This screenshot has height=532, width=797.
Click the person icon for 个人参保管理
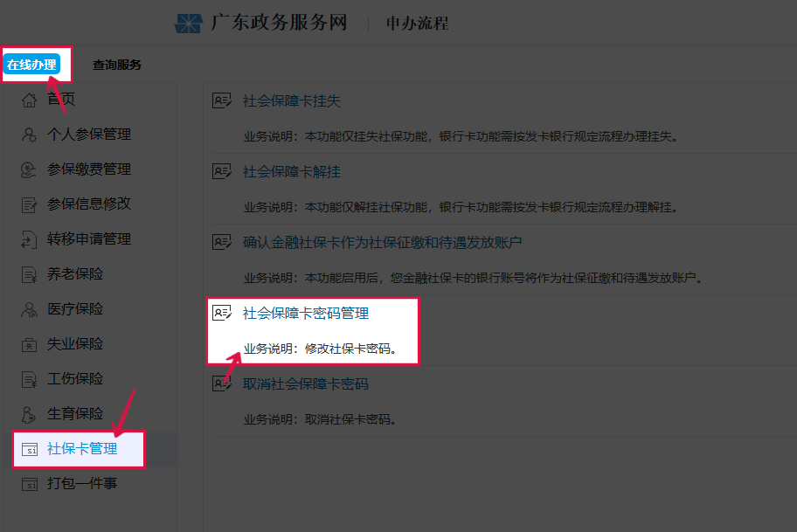pyautogui.click(x=29, y=135)
